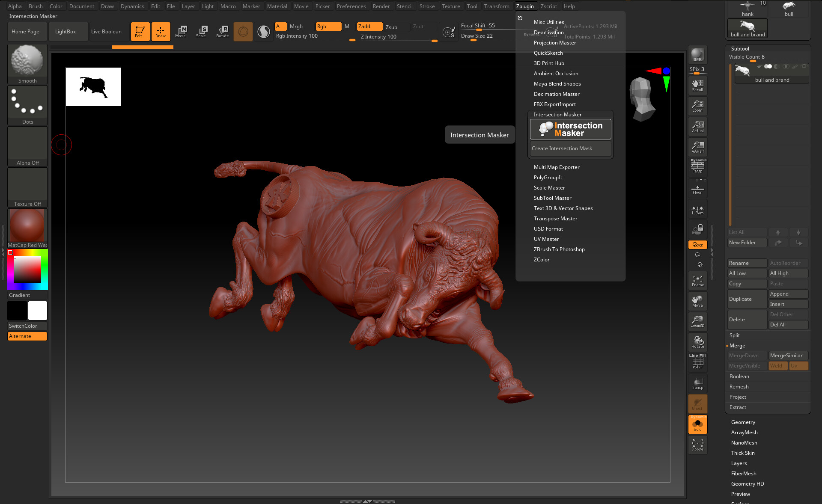This screenshot has height=504, width=822.
Task: Frame the mesh in view
Action: click(697, 281)
